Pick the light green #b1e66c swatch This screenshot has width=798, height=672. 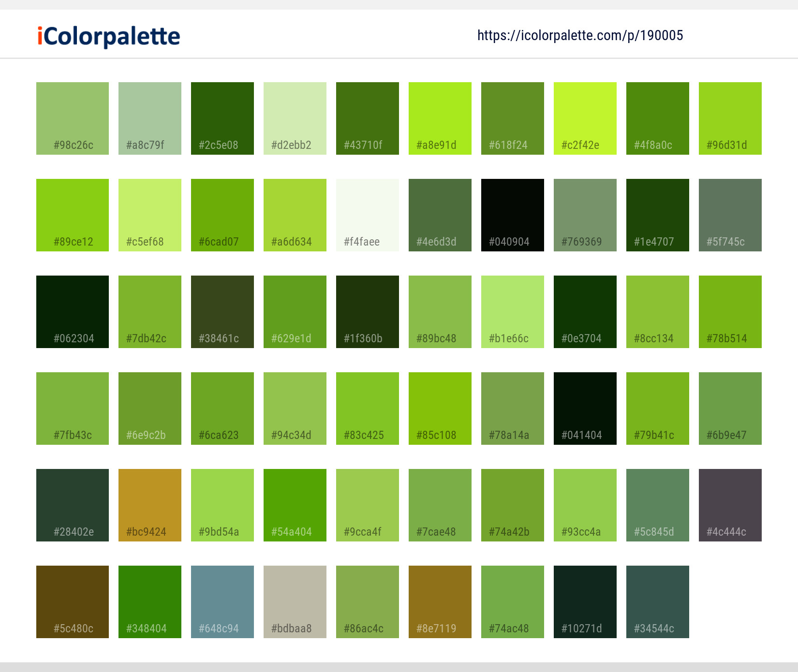click(513, 312)
